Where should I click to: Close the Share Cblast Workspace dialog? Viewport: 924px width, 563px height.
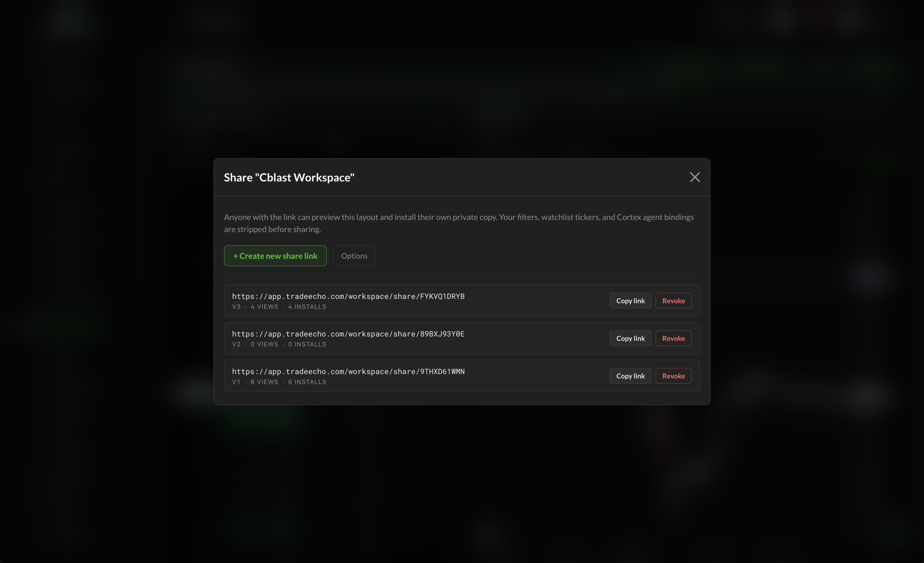click(x=694, y=177)
